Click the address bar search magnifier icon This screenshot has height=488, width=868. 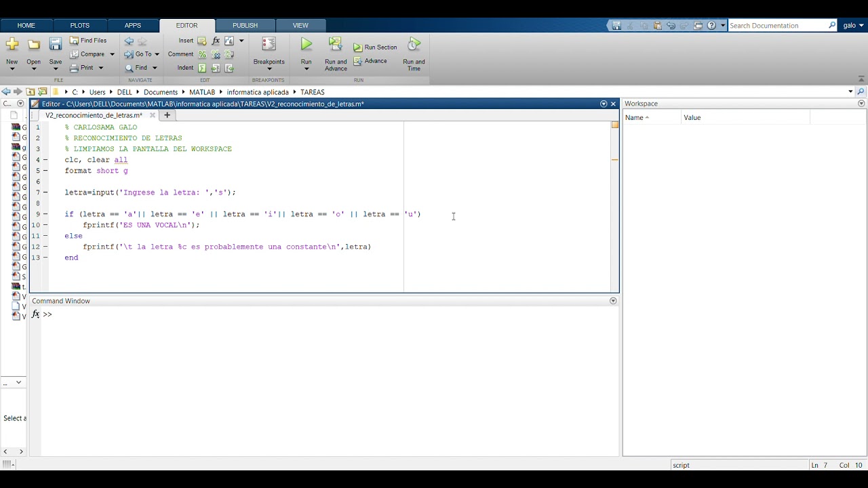pos(861,91)
